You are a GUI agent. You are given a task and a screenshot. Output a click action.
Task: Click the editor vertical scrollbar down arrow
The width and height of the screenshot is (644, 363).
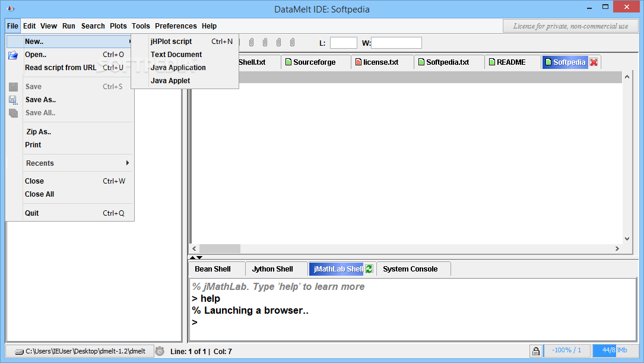pyautogui.click(x=627, y=238)
